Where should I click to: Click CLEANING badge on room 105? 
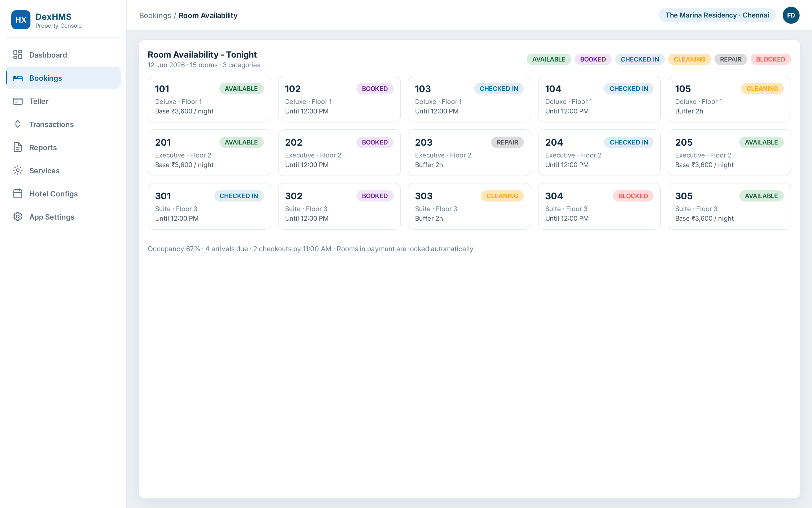click(x=762, y=89)
